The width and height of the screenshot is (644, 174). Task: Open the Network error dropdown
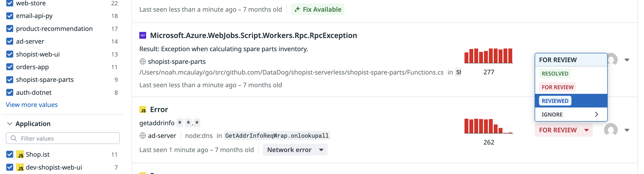(295, 150)
